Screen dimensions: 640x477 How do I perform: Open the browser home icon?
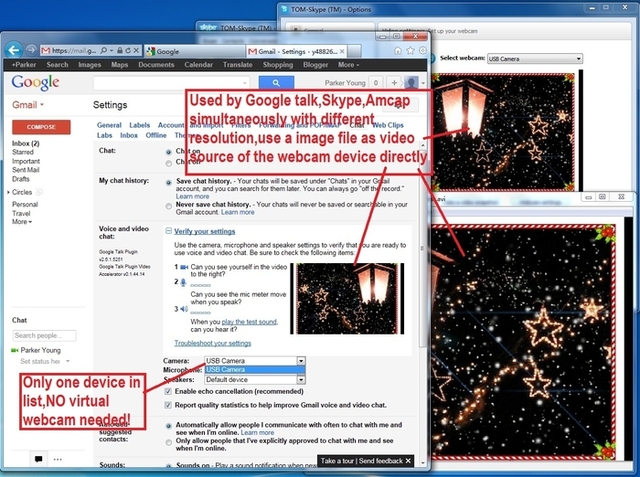398,51
